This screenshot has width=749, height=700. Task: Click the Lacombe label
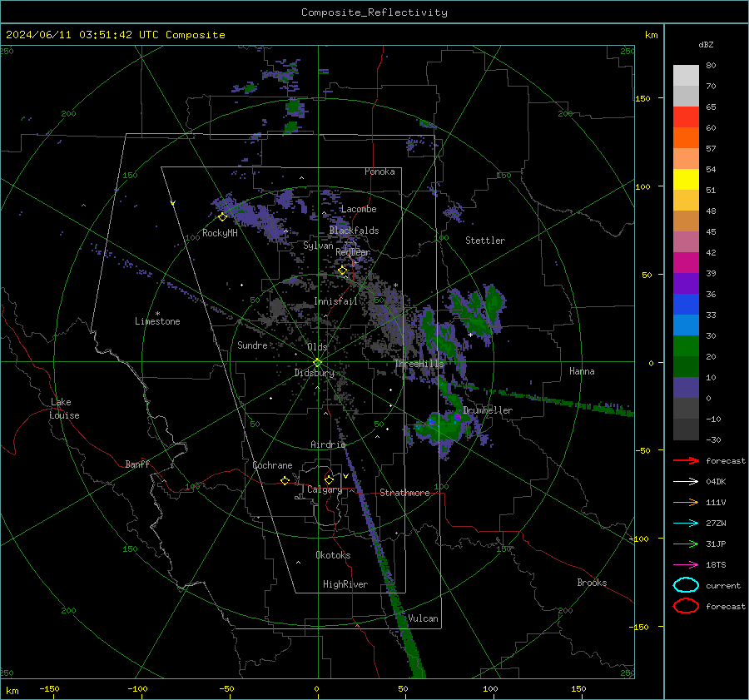pos(359,209)
